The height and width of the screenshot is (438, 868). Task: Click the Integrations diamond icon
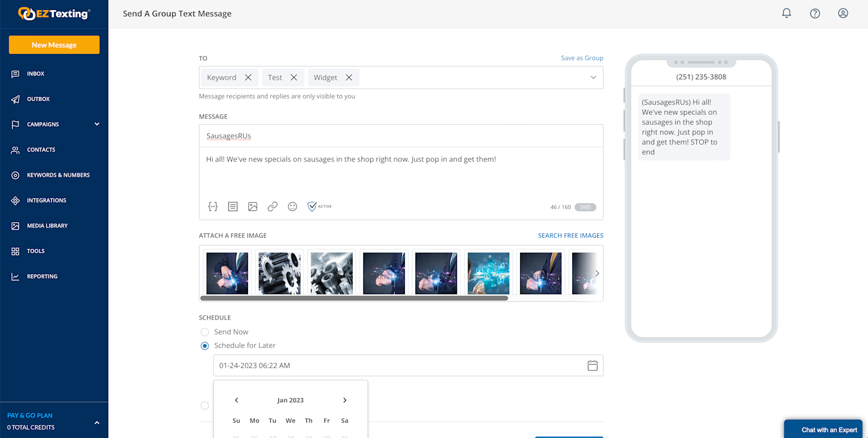pos(15,201)
